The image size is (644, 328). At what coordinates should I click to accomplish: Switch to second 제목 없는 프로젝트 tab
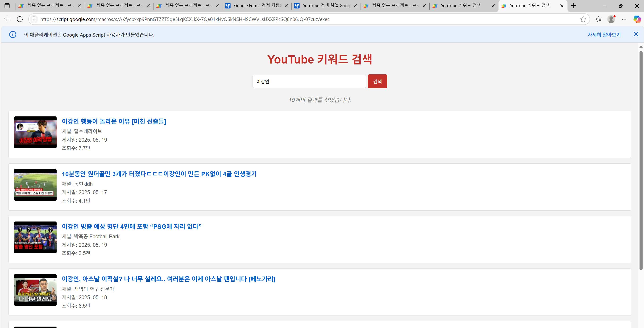(x=119, y=5)
